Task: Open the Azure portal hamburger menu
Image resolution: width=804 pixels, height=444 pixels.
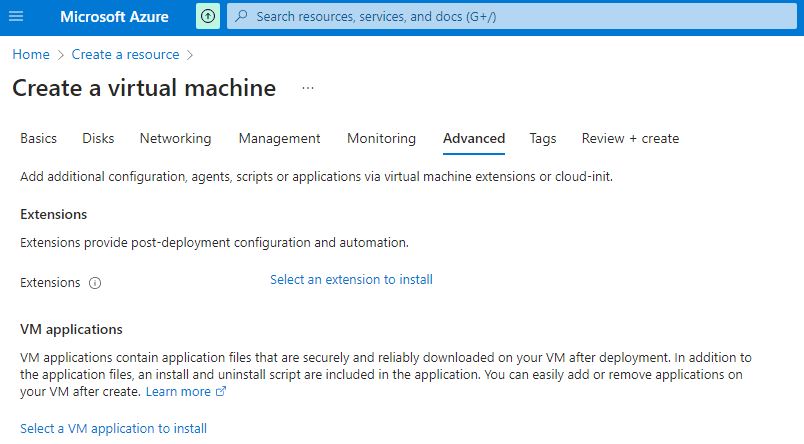Action: click(x=15, y=17)
